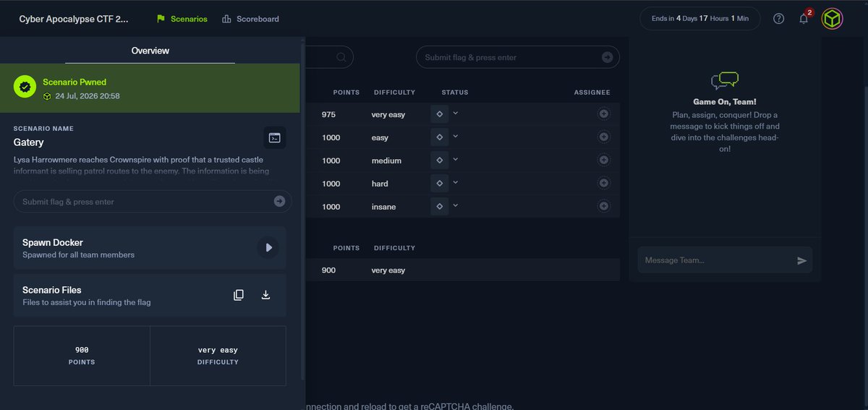Click the Scenario Pwned checkmark badge
The height and width of the screenshot is (410, 868).
coord(25,87)
